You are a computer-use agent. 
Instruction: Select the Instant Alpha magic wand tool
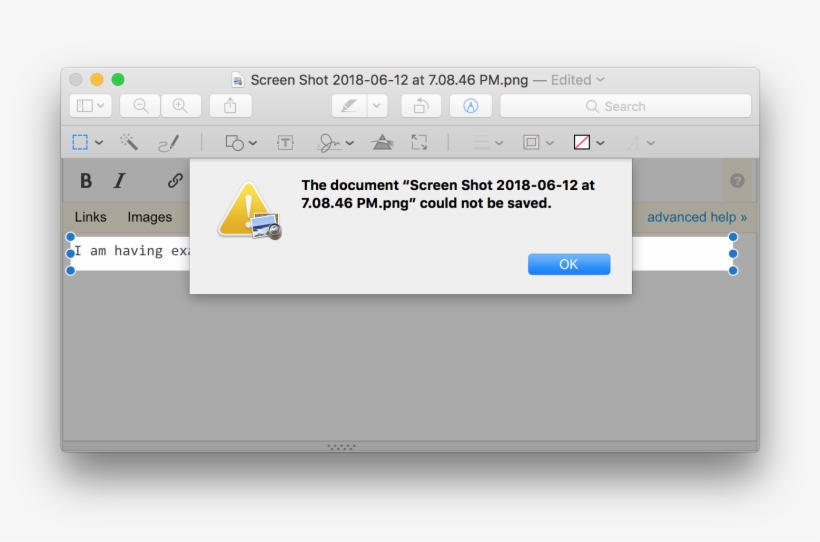click(x=129, y=143)
